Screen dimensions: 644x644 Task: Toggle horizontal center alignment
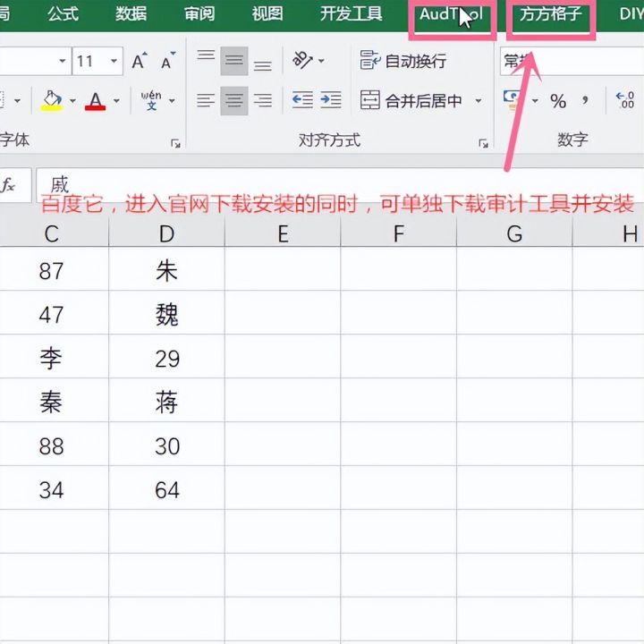point(234,100)
